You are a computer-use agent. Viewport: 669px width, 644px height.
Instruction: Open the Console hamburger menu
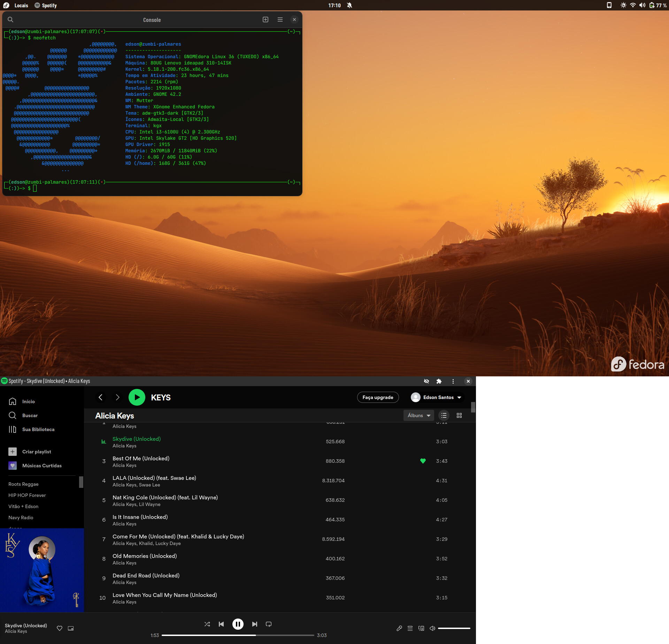(x=280, y=20)
